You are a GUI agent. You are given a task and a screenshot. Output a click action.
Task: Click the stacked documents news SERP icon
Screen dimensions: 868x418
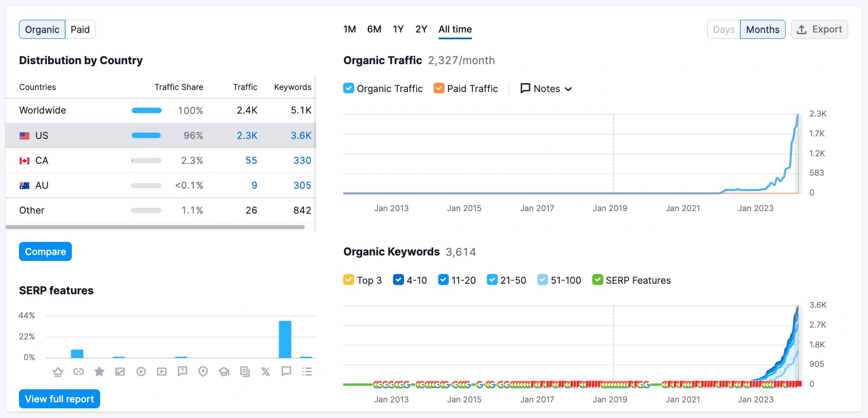point(245,372)
